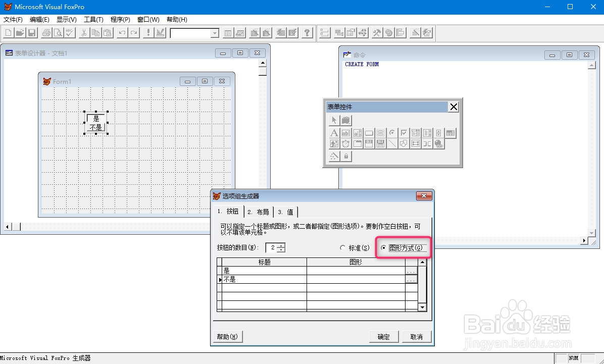Select the Label (A) control in Form Controls
The height and width of the screenshot is (364, 604).
[334, 133]
